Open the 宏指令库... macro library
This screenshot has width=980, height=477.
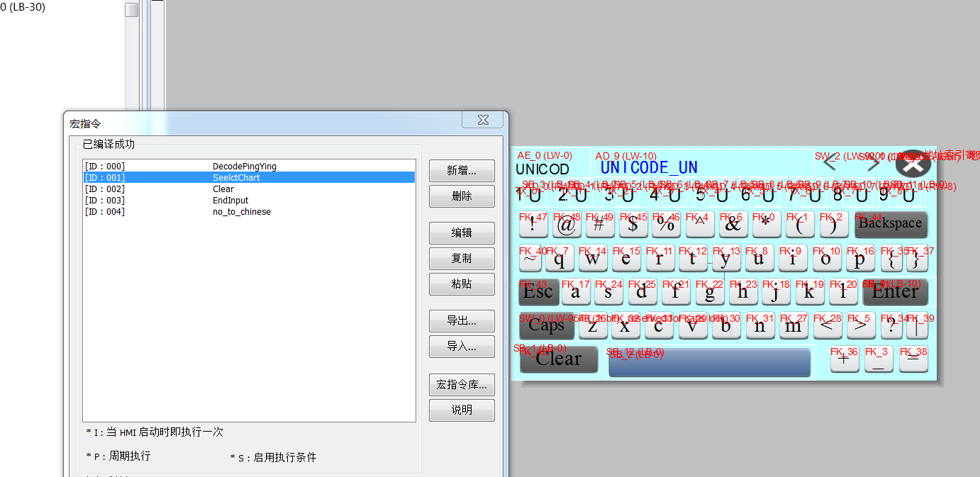point(462,385)
